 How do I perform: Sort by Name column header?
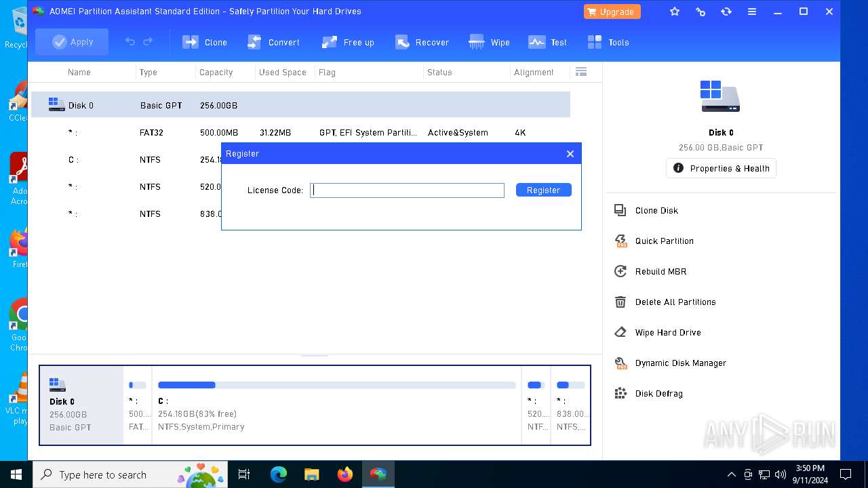click(x=79, y=73)
